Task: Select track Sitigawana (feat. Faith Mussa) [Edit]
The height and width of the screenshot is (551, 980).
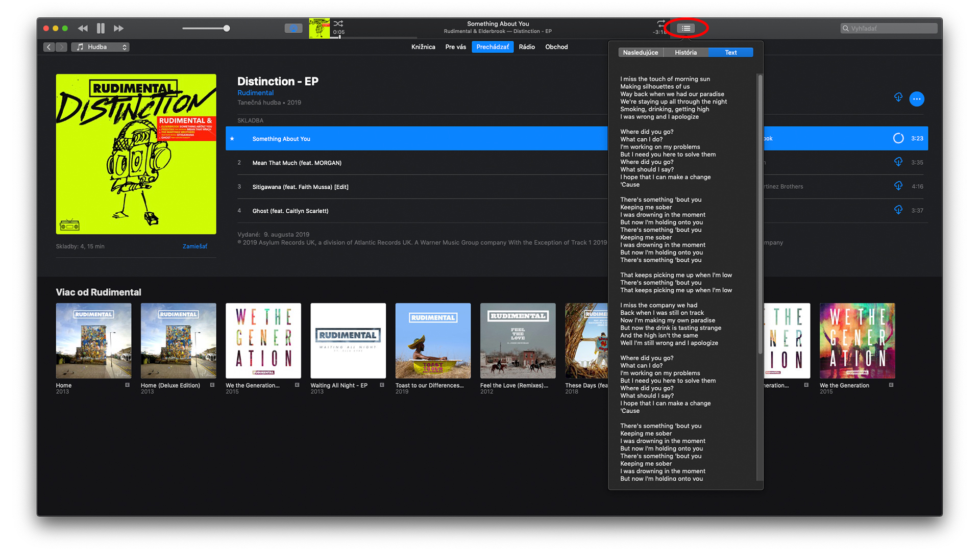Action: (300, 187)
